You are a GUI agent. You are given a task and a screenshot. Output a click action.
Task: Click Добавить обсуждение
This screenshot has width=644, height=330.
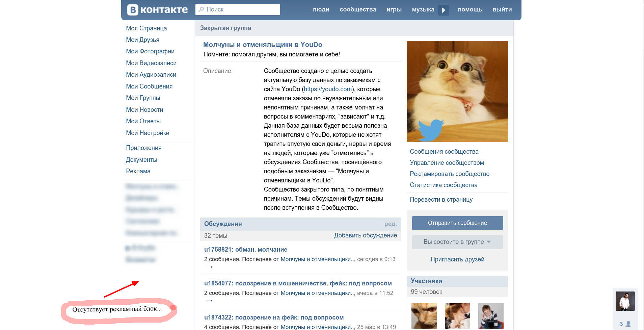coord(366,235)
